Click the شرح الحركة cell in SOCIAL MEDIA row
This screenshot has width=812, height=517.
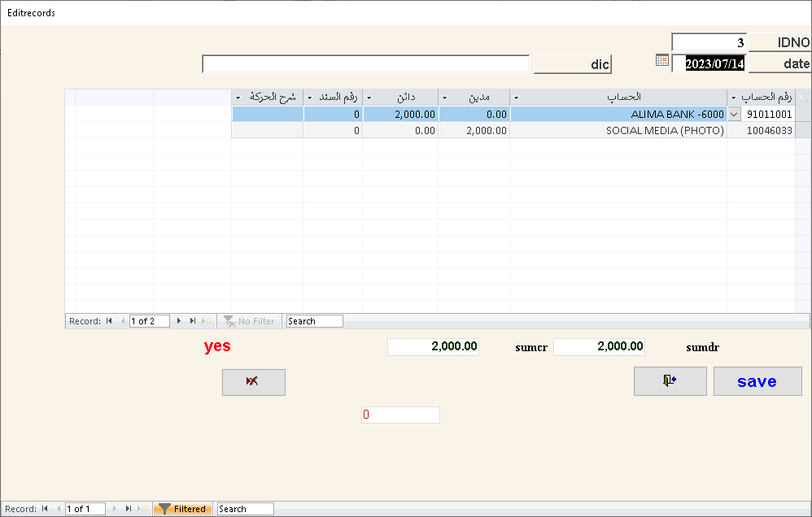tap(267, 130)
